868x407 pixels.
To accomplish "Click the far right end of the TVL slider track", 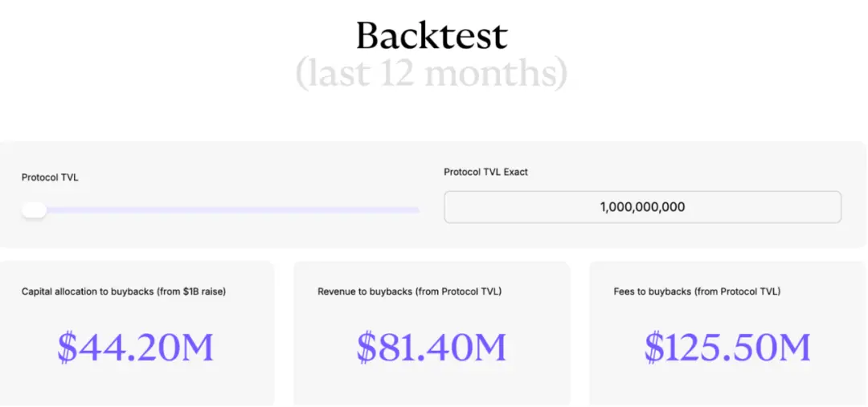I will [416, 210].
